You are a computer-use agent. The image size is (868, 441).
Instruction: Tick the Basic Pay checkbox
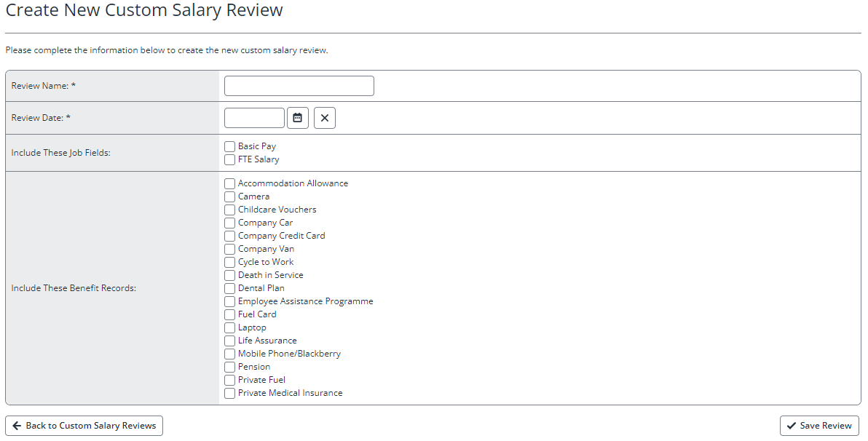tap(229, 146)
